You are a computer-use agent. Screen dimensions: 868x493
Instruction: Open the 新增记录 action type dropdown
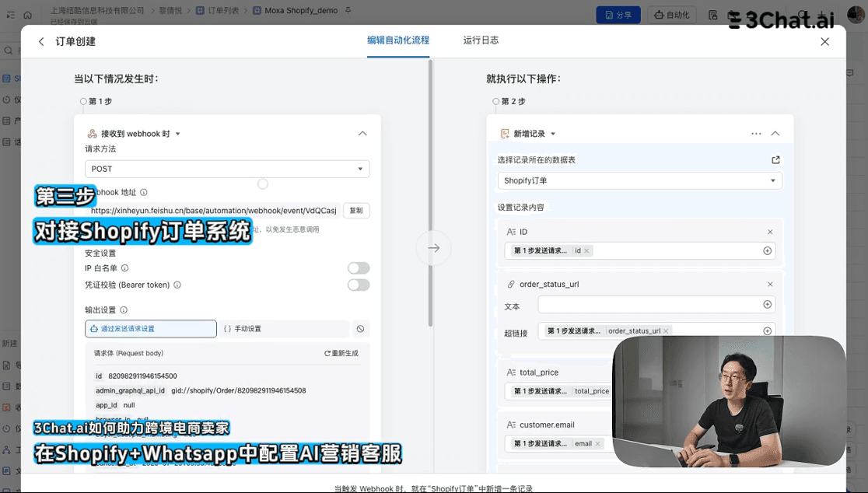(x=553, y=134)
